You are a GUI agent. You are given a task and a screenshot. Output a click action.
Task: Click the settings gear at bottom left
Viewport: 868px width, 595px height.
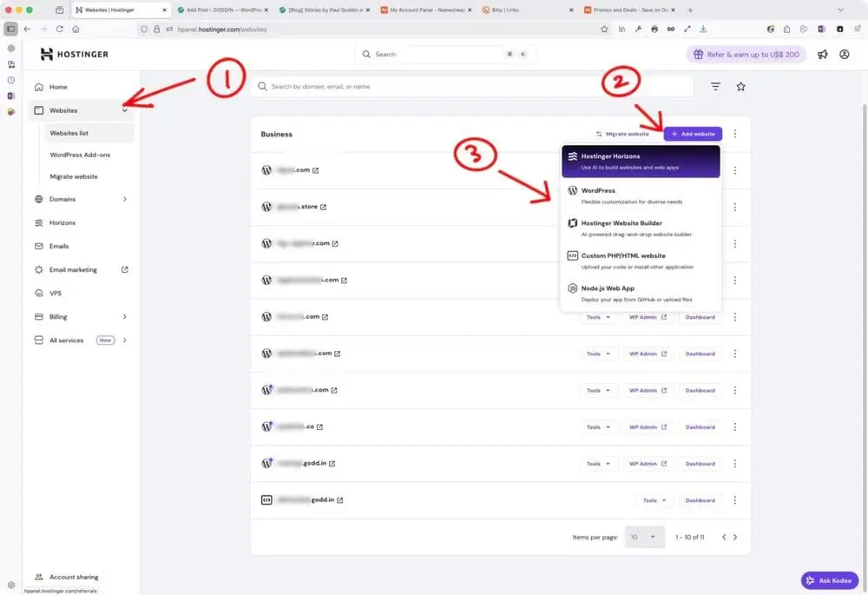(11, 585)
